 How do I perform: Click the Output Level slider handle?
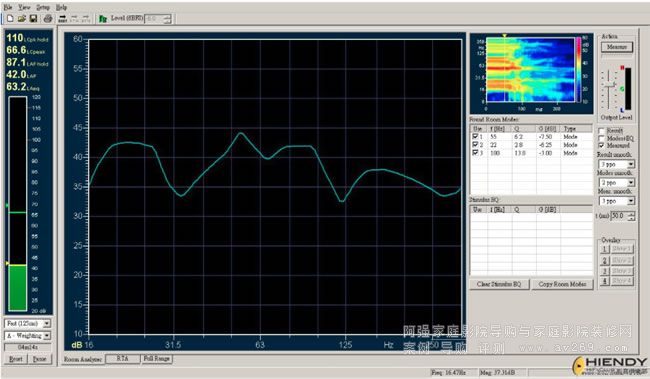click(609, 86)
